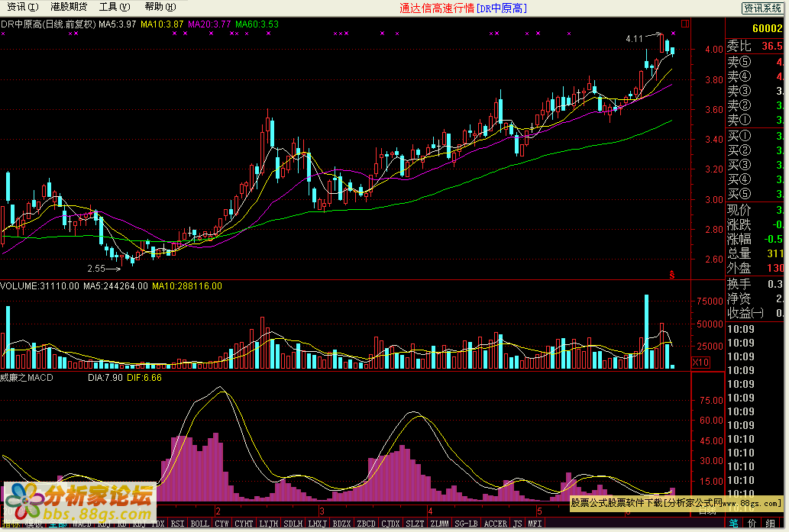Screen dimensions: 789x532
Task: Click the 2.55 low price annotation
Action: tap(96, 269)
